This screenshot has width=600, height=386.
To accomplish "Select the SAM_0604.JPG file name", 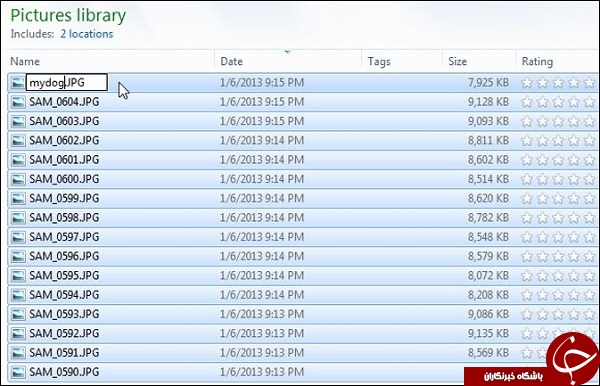I will point(64,102).
